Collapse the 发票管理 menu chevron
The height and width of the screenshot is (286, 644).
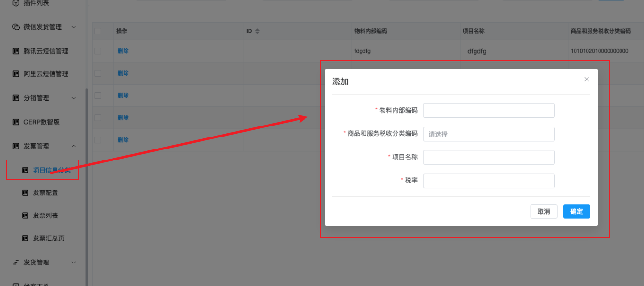pos(74,146)
